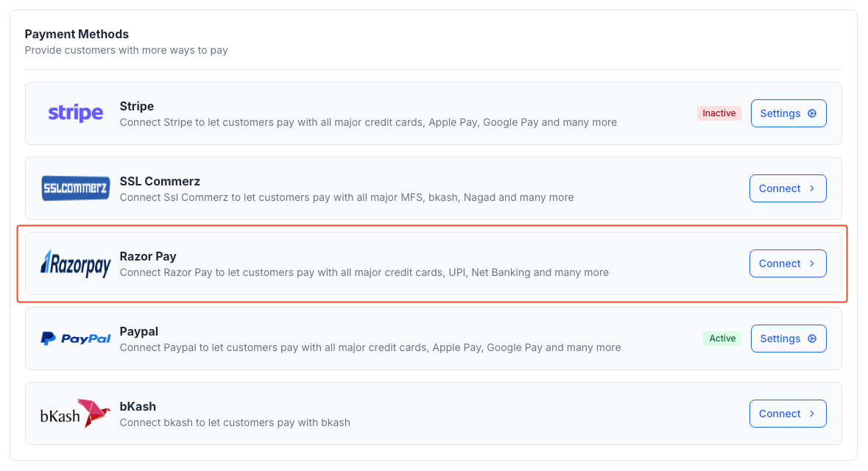Click the red Inactive badge on Stripe
This screenshot has width=868, height=471.
(x=719, y=113)
